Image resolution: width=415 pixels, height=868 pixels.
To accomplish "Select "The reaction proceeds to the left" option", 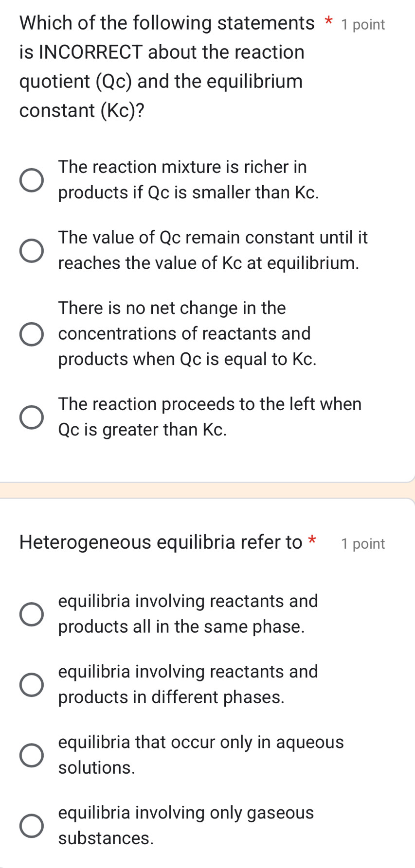I will 31,417.
